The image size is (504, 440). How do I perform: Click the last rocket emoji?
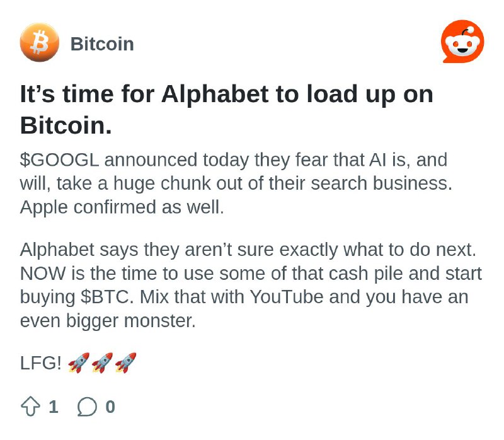coord(125,363)
